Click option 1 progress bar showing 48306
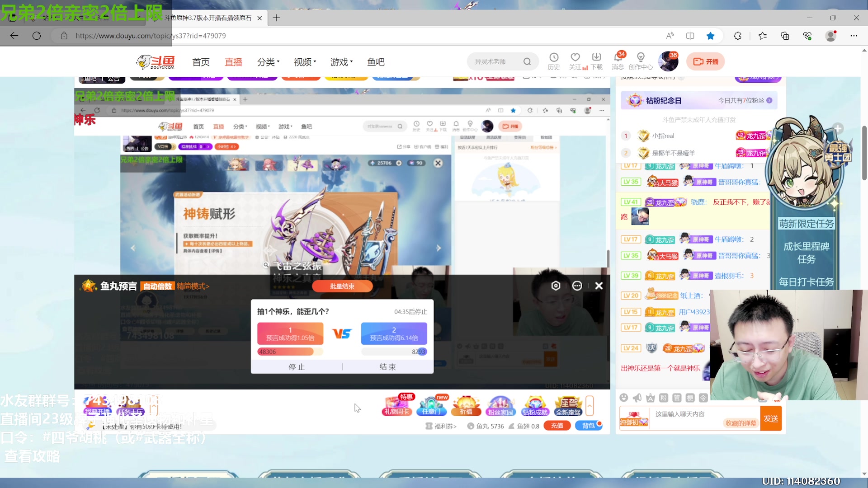 click(290, 352)
